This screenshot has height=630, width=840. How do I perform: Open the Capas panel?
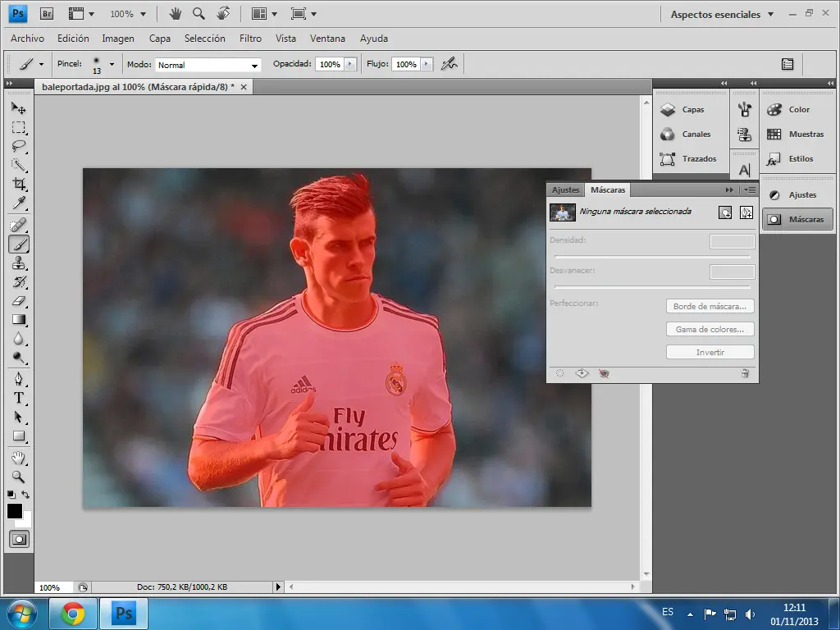pyautogui.click(x=691, y=109)
